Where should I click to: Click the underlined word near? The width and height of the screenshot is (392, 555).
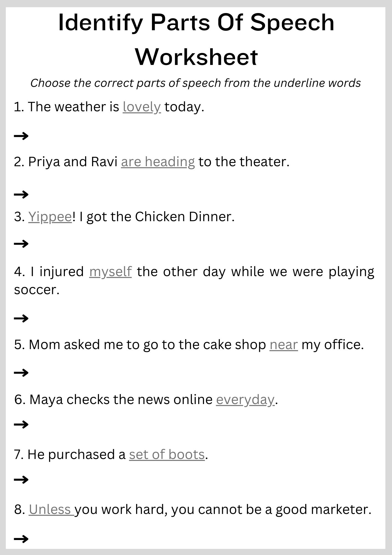pyautogui.click(x=284, y=345)
